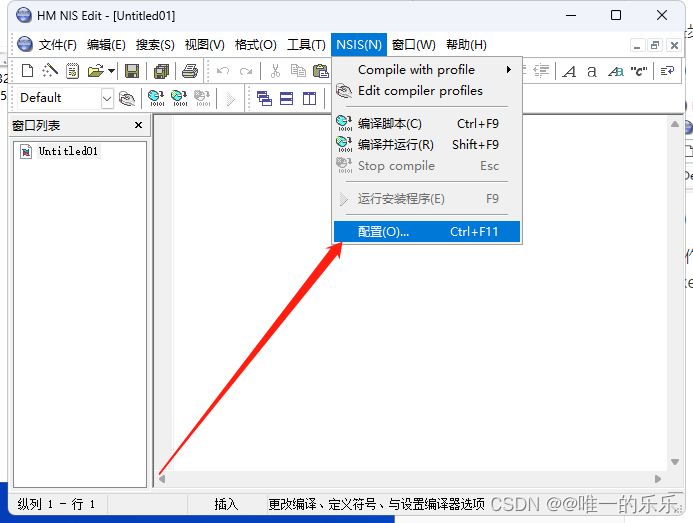Choose Edit compiler profiles menu entry
The image size is (693, 523).
click(x=427, y=91)
